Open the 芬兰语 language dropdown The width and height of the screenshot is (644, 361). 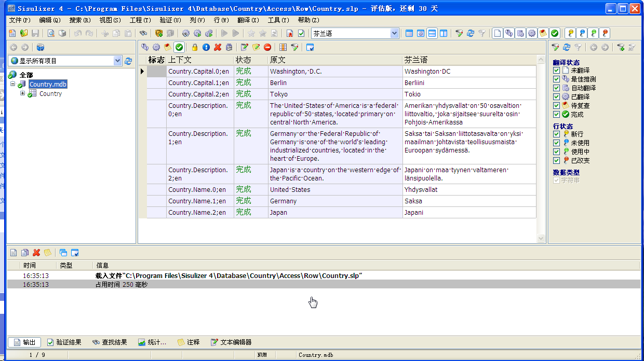point(394,33)
